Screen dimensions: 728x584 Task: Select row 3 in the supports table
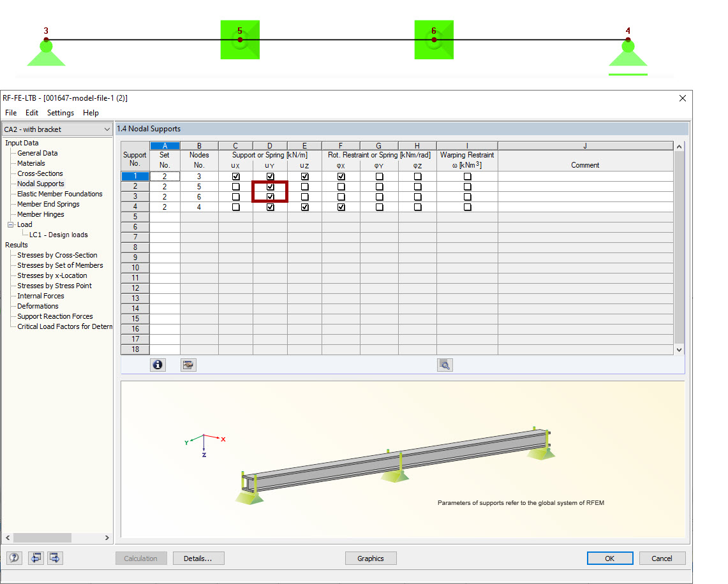pos(134,196)
